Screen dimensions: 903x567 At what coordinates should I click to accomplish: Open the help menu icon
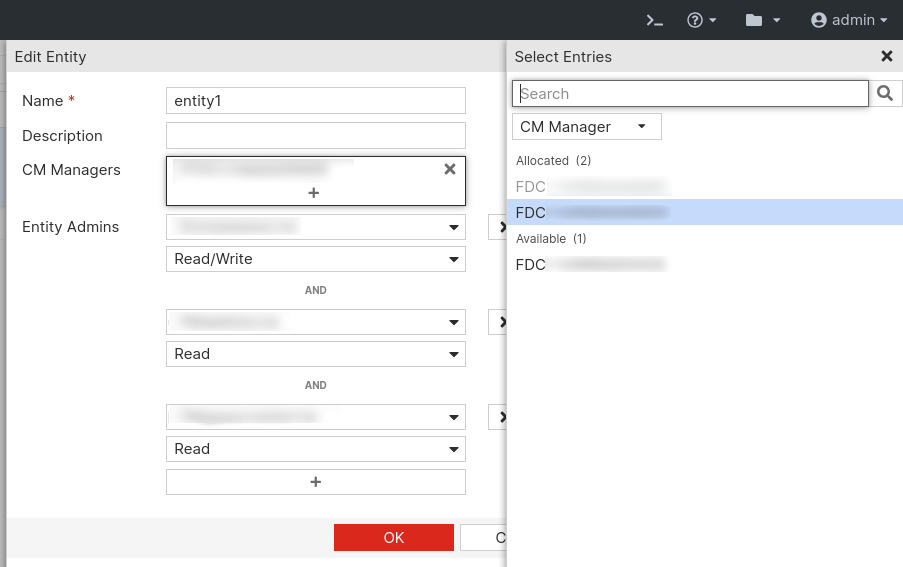click(702, 20)
